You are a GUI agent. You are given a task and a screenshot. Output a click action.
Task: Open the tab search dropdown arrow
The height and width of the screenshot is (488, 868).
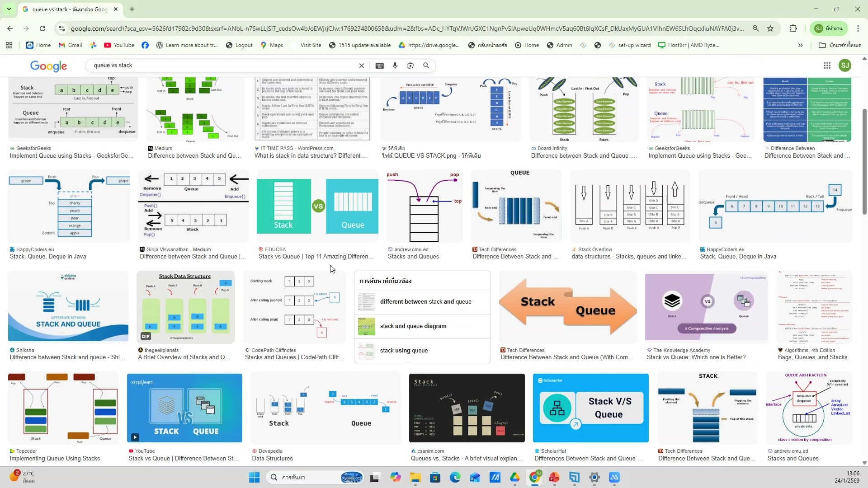pyautogui.click(x=9, y=9)
